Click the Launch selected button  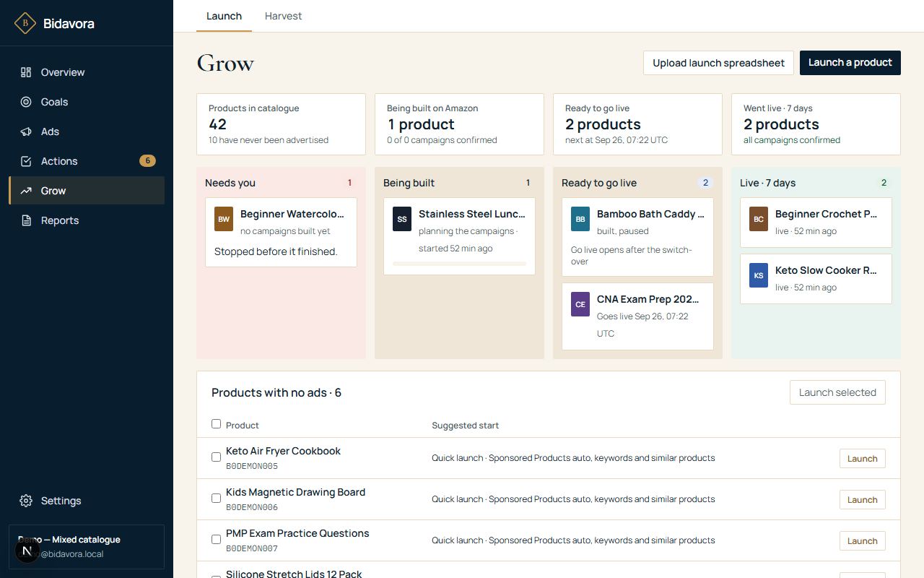(837, 392)
